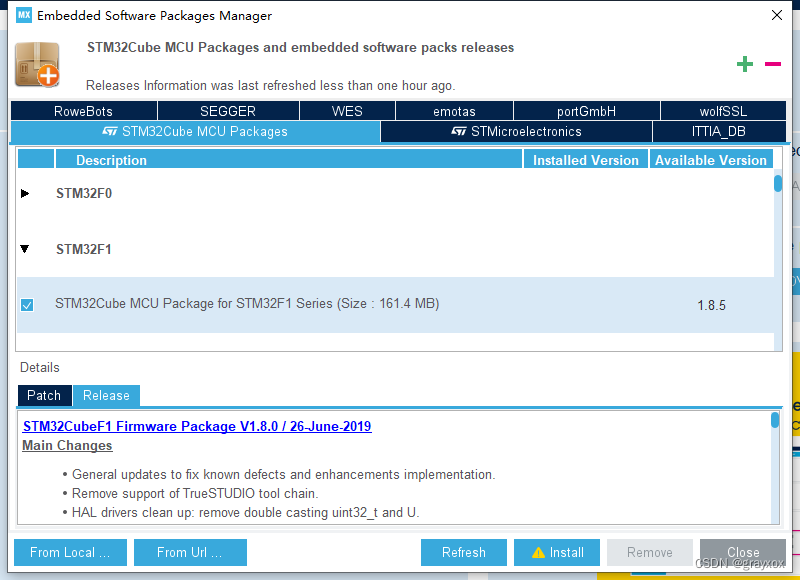The height and width of the screenshot is (580, 800).
Task: Open STM32CubeF1 Firmware Package V1.8.0 link
Action: click(x=197, y=426)
